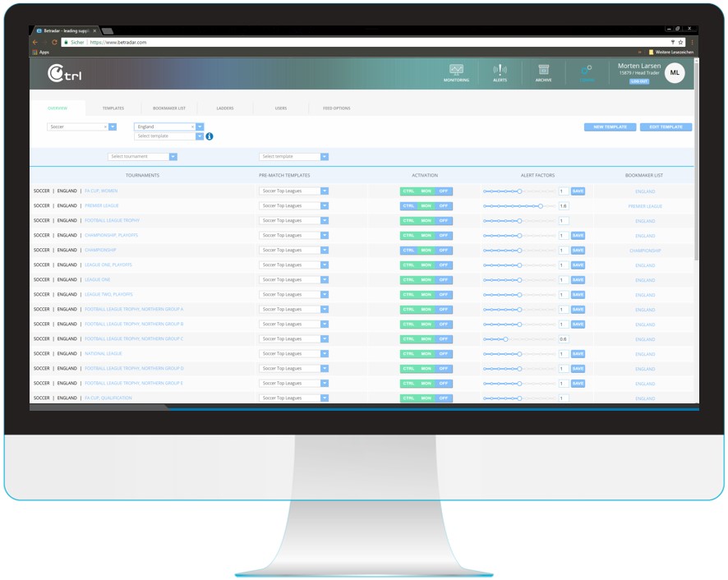Image resolution: width=728 pixels, height=580 pixels.
Task: Switch to the Templates tab
Action: 113,108
